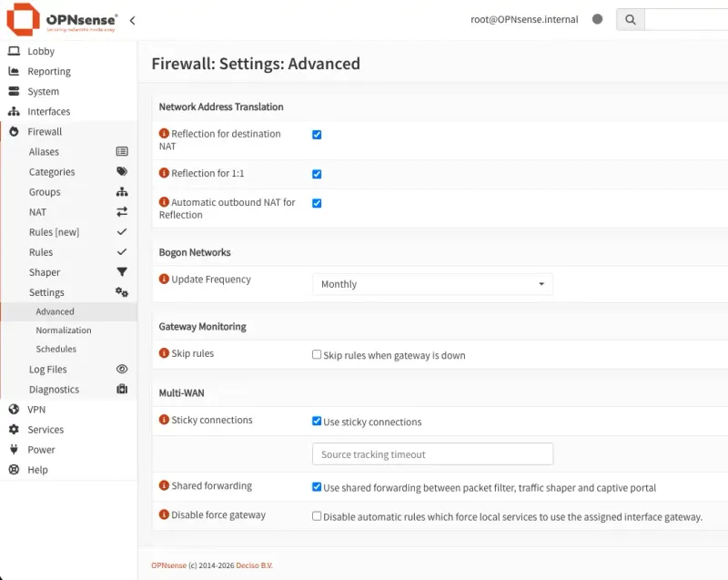Select the Shaper funnel icon
Screen dimensions: 728x580
tap(120, 271)
